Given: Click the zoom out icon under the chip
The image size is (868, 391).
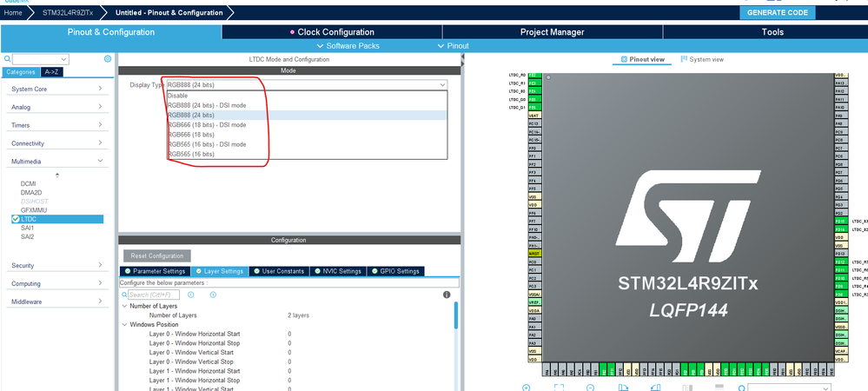Looking at the screenshot, I should pos(591,388).
